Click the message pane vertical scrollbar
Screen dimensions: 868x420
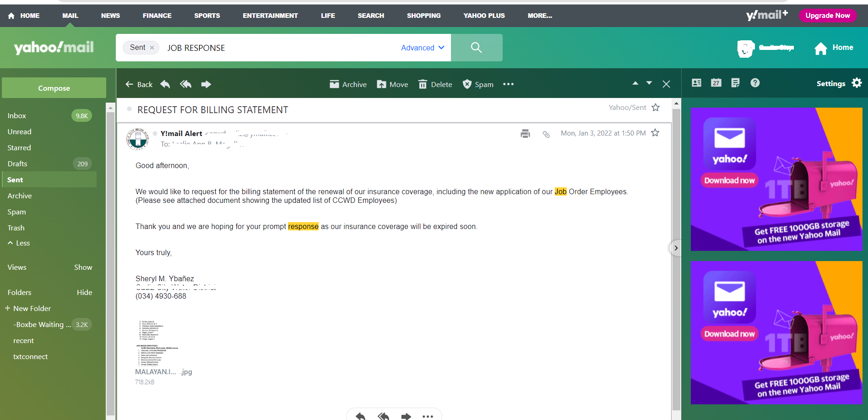(x=676, y=258)
